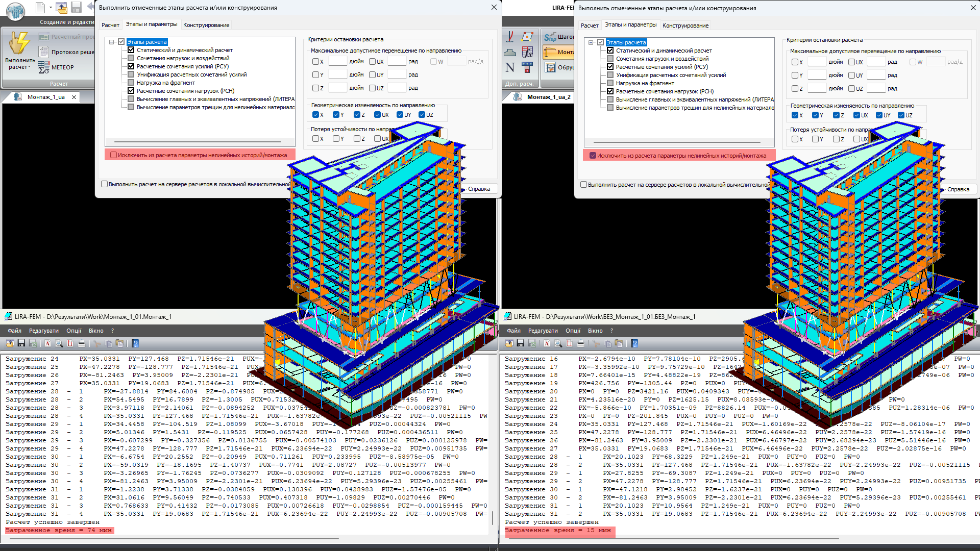Launch the МЕТЕОР sigma table tool
This screenshot has width=980, height=551.
[44, 67]
